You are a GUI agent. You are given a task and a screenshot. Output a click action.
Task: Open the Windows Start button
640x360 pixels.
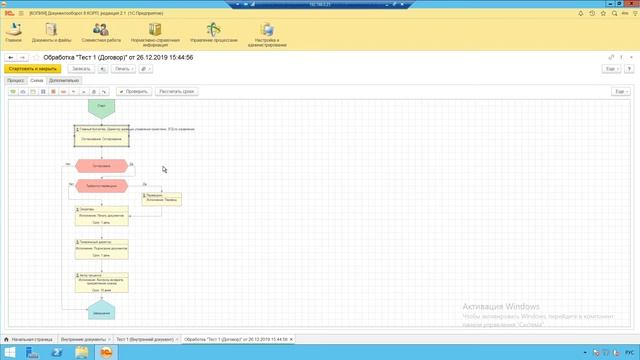point(10,352)
